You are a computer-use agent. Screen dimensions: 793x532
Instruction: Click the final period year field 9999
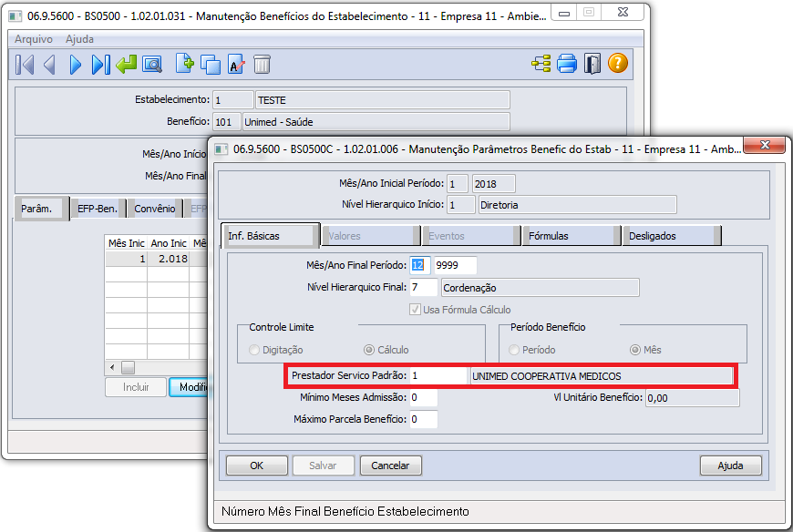pyautogui.click(x=455, y=265)
